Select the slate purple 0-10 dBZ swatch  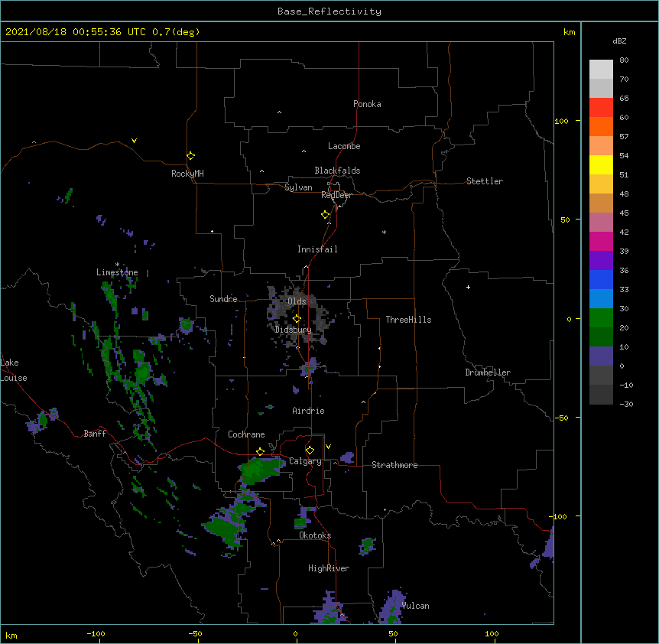601,356
